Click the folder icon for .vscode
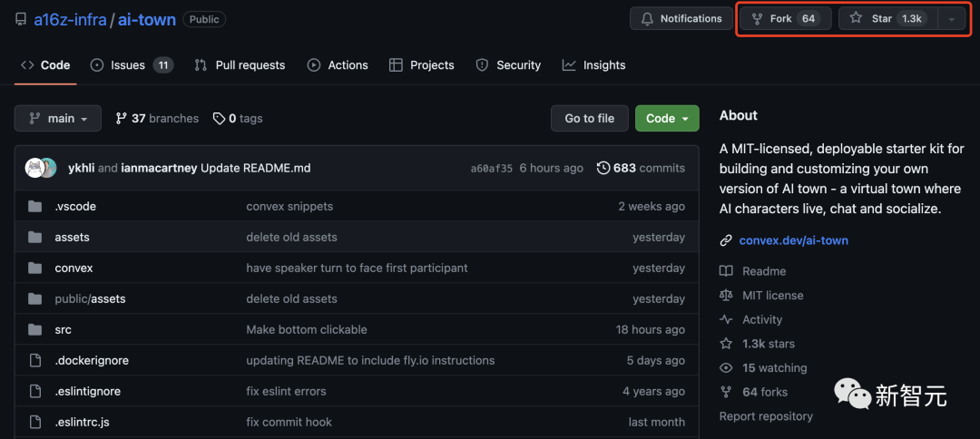 pyautogui.click(x=35, y=206)
